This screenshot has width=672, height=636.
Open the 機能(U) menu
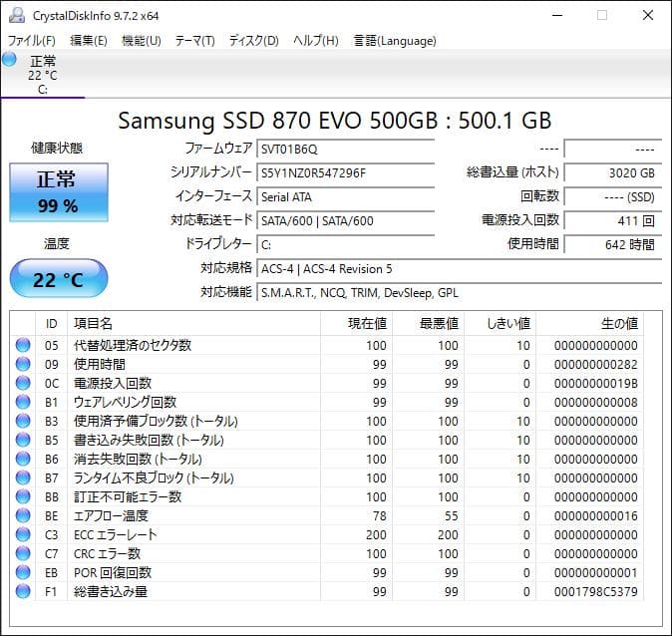[142, 41]
